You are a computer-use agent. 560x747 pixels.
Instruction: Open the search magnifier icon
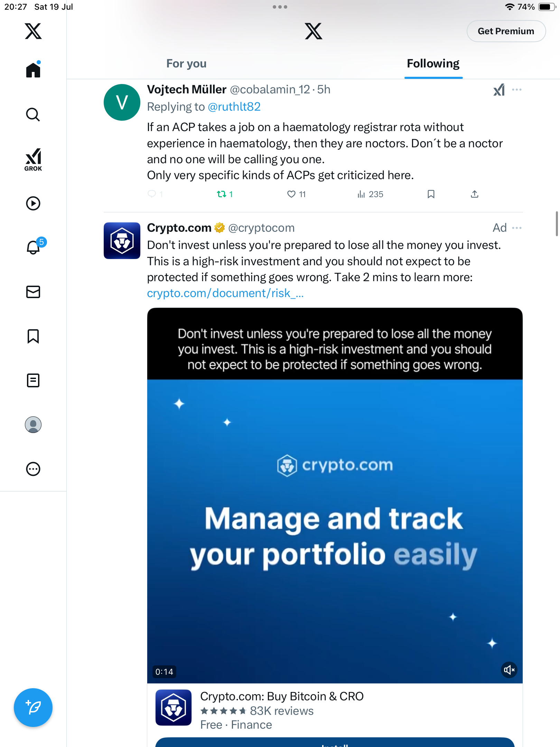pos(33,114)
